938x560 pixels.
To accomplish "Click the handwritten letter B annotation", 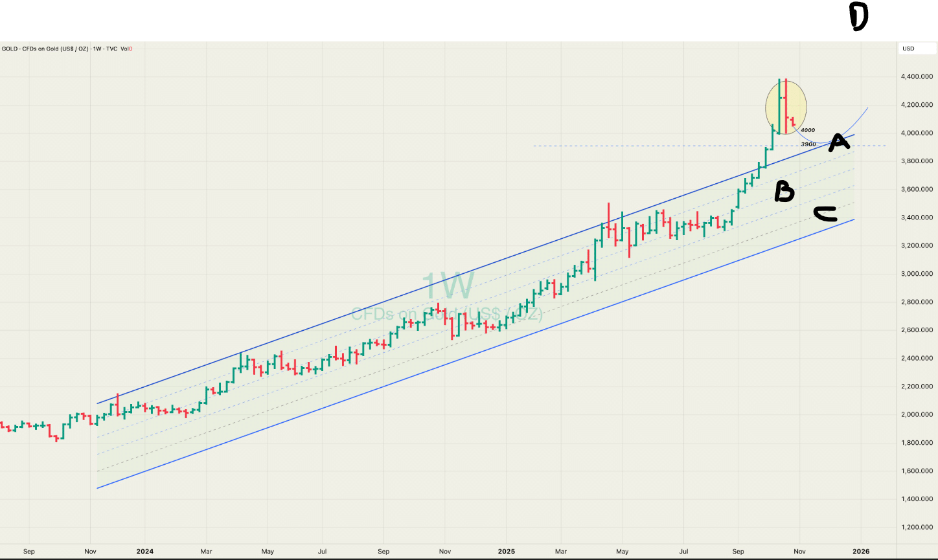I will tap(784, 192).
